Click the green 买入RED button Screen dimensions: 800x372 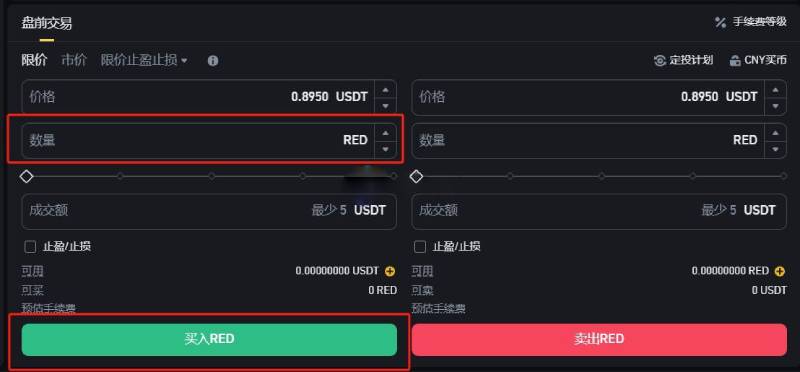(209, 339)
